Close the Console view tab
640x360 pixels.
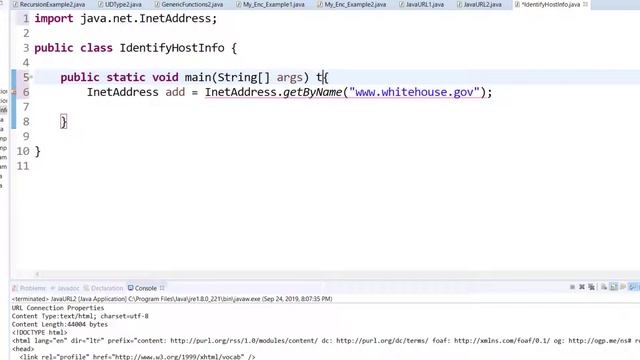[162, 288]
